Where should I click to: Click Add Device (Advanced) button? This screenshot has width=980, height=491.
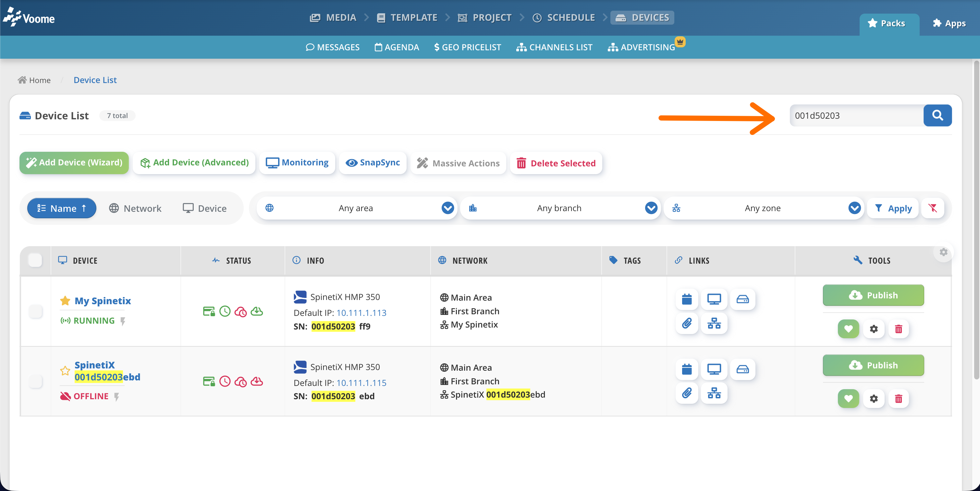coord(194,163)
